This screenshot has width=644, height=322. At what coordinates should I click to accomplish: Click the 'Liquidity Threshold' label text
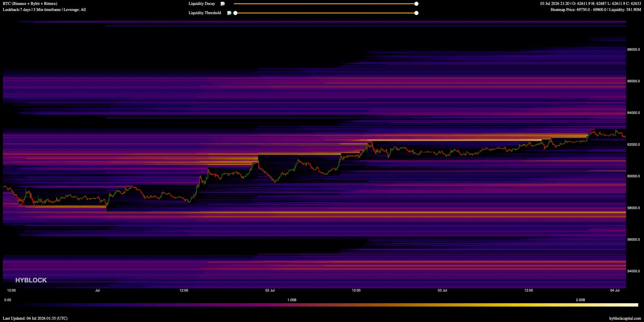pos(205,13)
